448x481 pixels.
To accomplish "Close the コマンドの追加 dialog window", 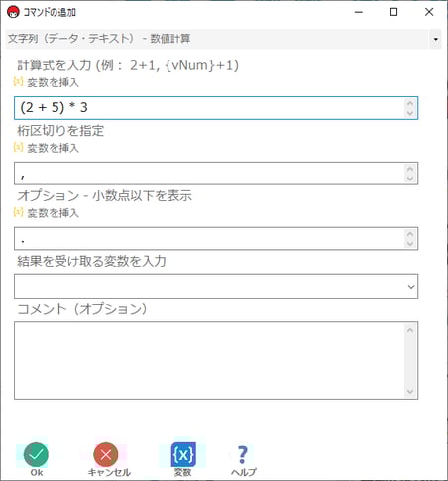I will point(429,12).
